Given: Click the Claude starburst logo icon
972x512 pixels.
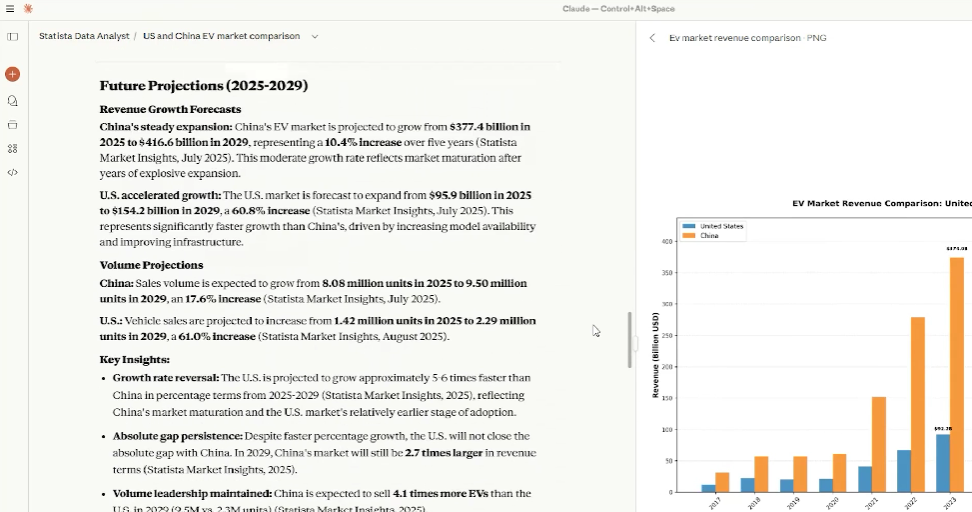Looking at the screenshot, I should (x=28, y=9).
